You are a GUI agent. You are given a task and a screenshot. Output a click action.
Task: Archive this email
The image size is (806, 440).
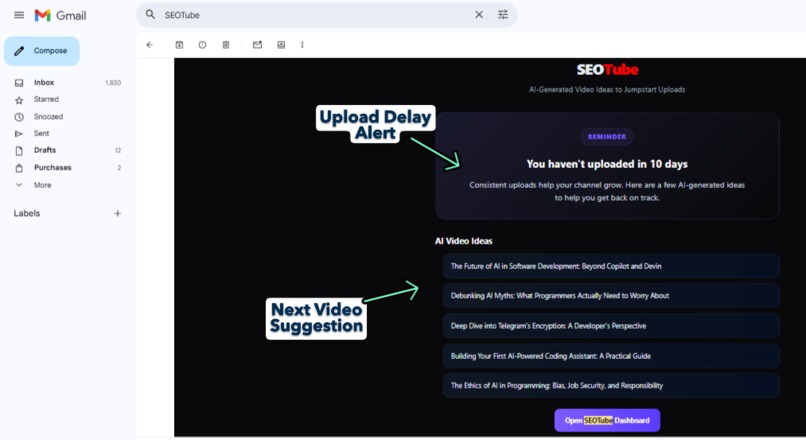(179, 45)
